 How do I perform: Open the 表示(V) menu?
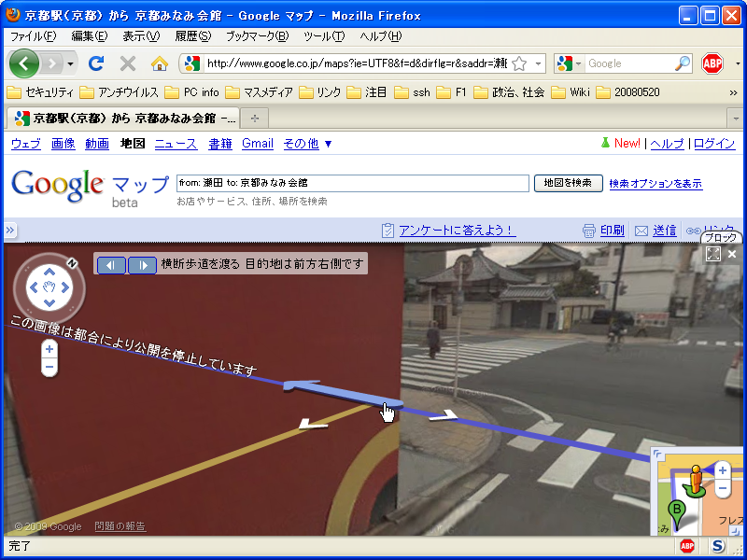coord(142,36)
